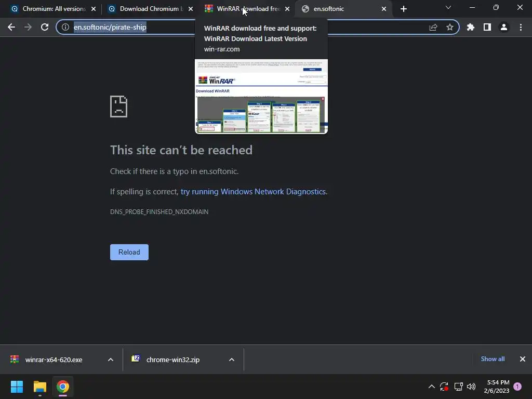
Task: Open the network tray icon
Action: [458, 387]
